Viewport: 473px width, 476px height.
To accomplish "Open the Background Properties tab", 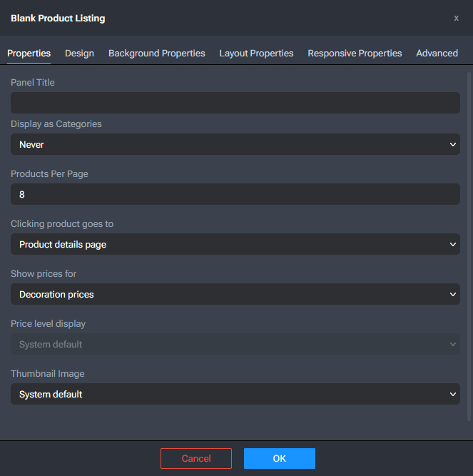I will click(156, 53).
